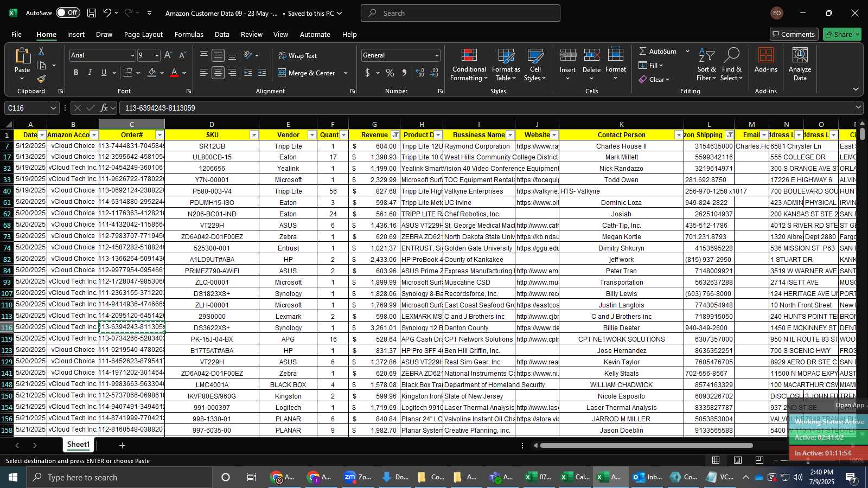Open Cell Styles gallery
868x488 pixels.
point(535,65)
